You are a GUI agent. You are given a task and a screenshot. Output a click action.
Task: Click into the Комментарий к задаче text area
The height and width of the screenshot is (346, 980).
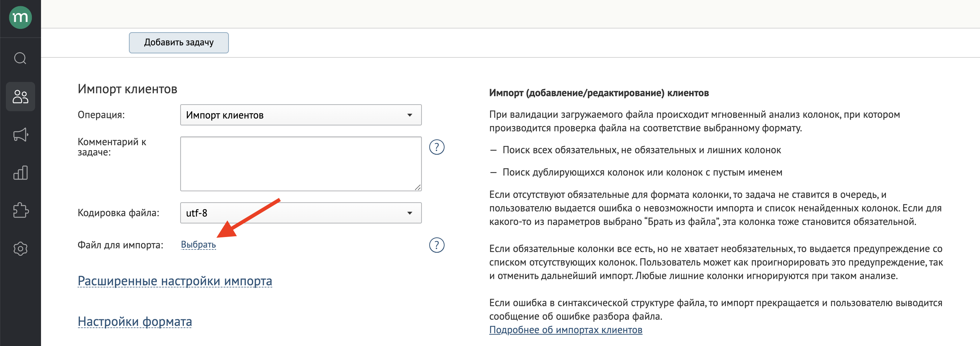301,164
